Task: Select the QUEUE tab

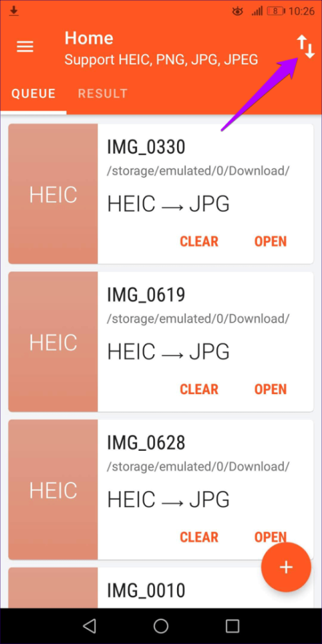Action: click(33, 93)
